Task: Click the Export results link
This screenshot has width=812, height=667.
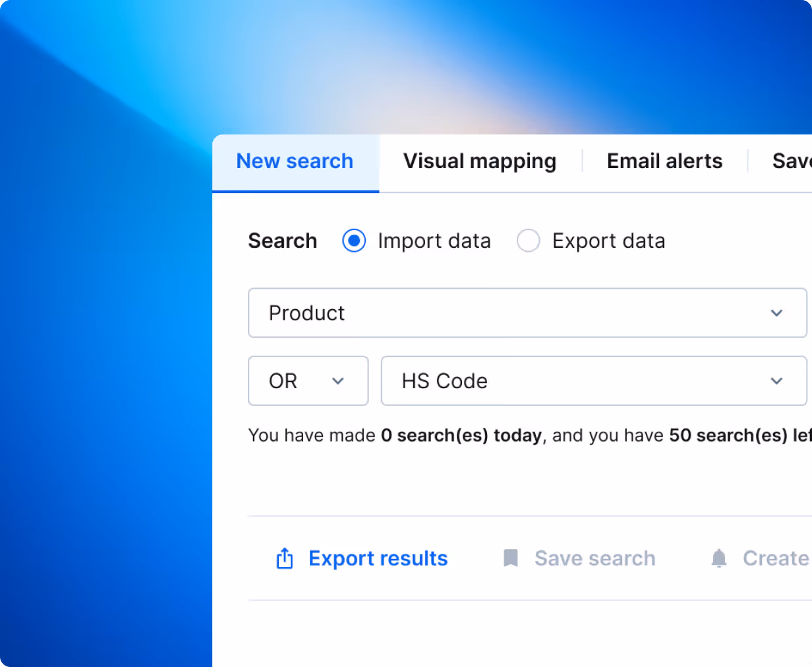Action: pyautogui.click(x=378, y=558)
